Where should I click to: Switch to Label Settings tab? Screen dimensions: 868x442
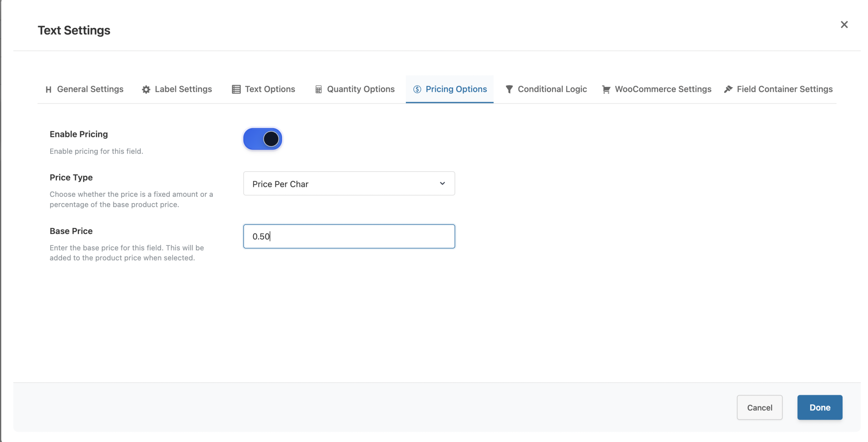tap(183, 89)
